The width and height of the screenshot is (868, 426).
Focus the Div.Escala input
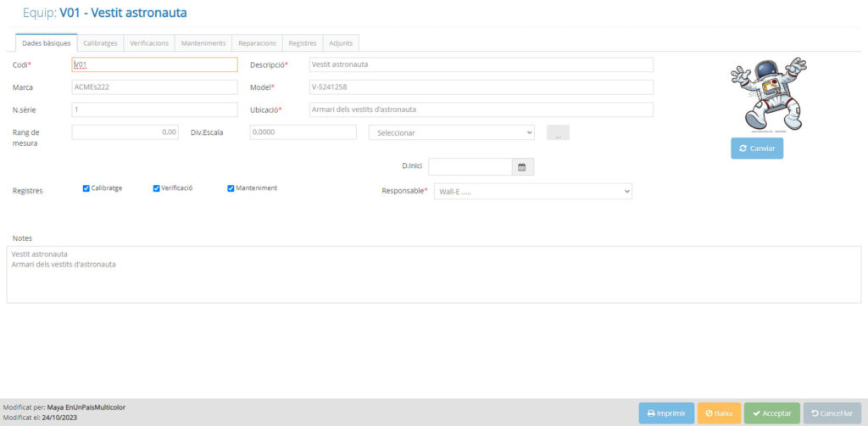tap(303, 132)
